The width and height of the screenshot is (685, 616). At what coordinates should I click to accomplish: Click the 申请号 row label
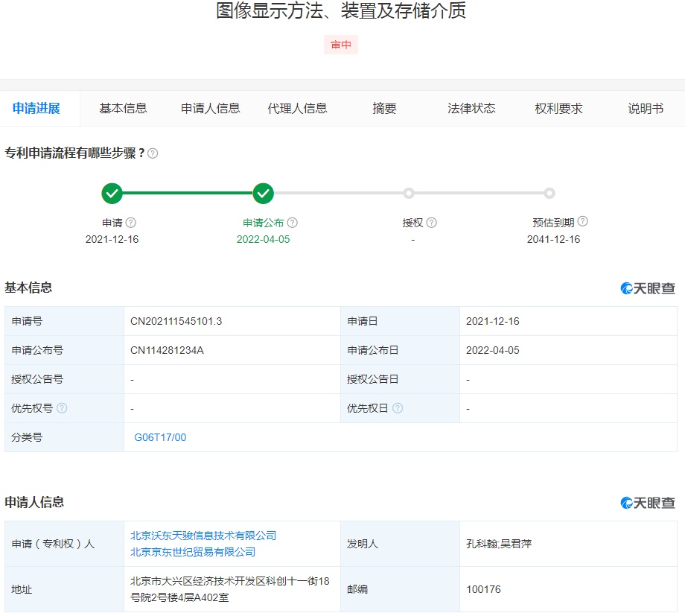pyautogui.click(x=27, y=321)
